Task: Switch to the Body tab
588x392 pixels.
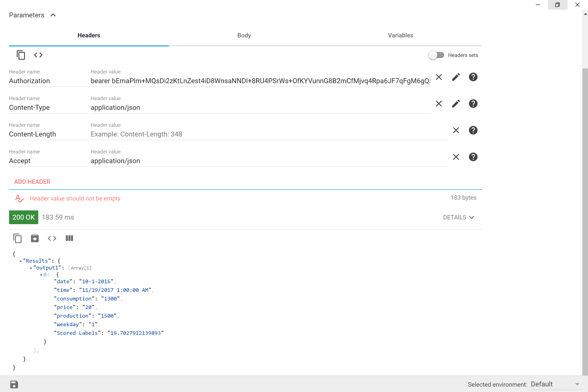Action: [244, 35]
